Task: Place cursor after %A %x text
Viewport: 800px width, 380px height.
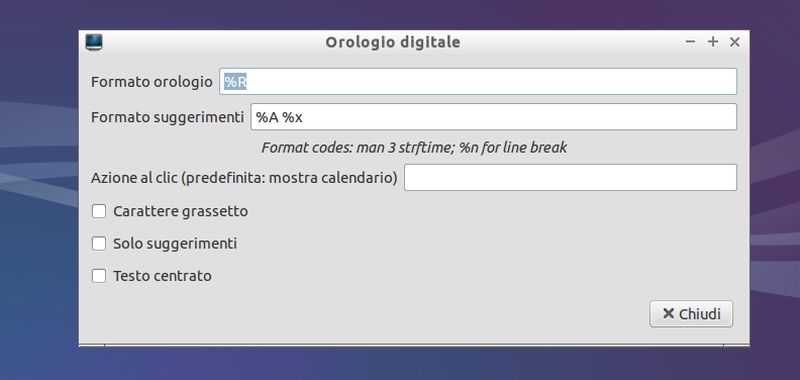Action: [304, 117]
